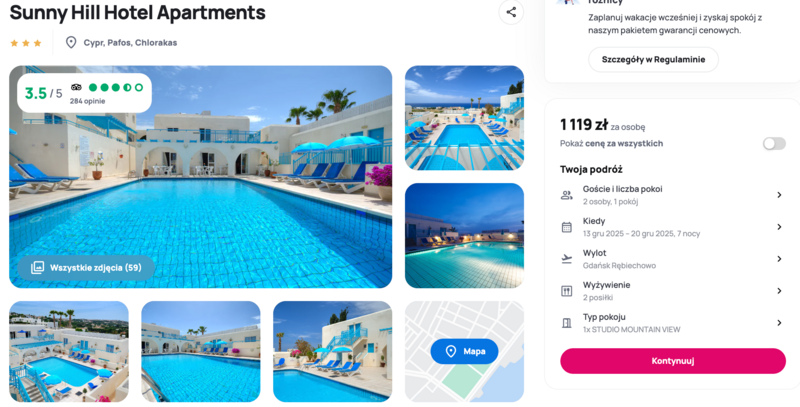Open the Wyżywienie 2 posiłki row

672,291
